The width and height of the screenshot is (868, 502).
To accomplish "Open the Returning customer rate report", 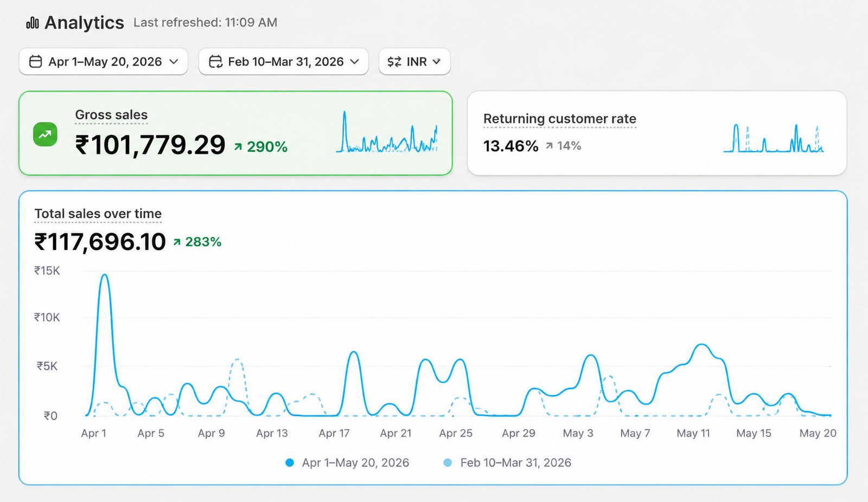I will [x=560, y=119].
